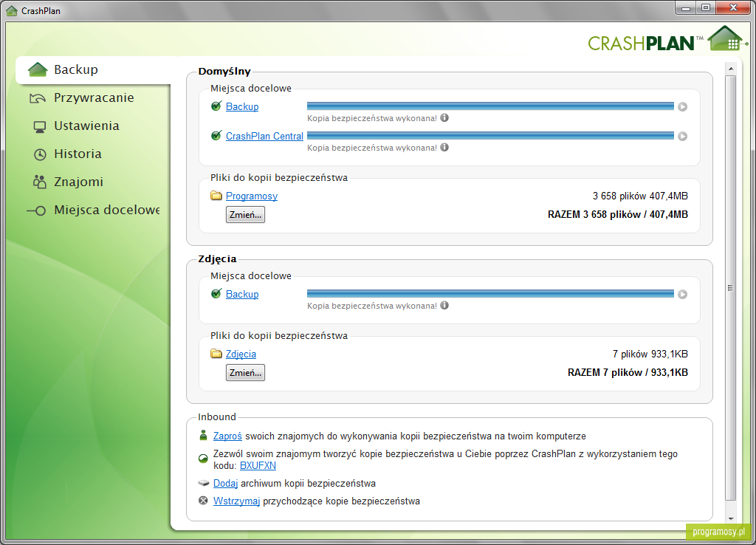Viewport: 756px width, 545px height.
Task: Click Zmień button under Programosy
Action: tap(245, 215)
